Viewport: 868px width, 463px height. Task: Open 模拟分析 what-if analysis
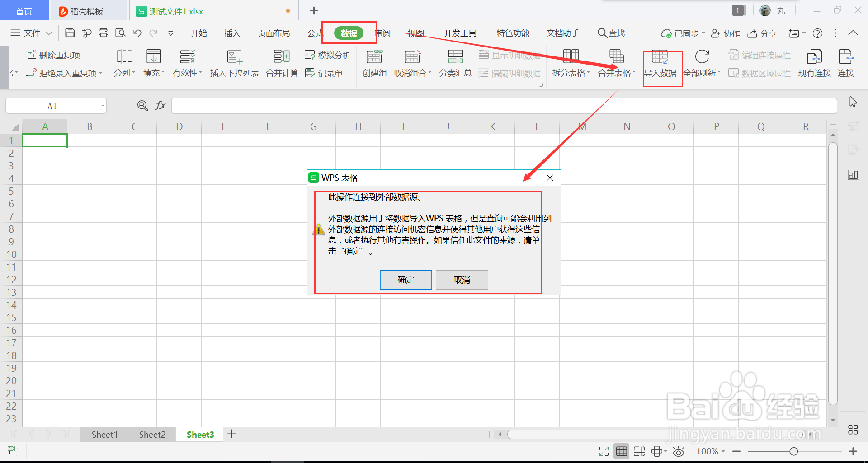tap(328, 55)
